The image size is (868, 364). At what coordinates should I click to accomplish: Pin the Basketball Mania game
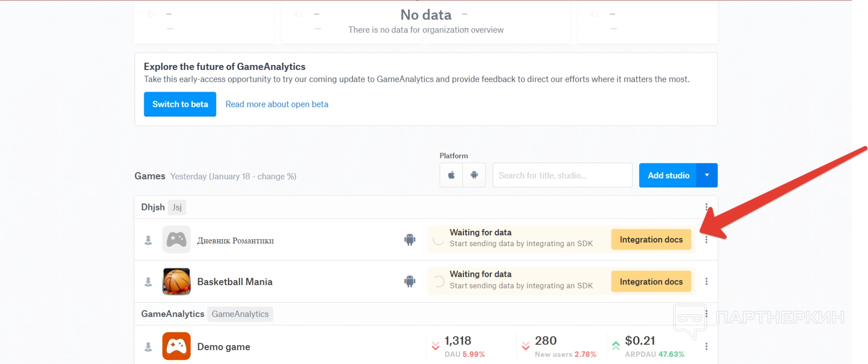(x=148, y=282)
